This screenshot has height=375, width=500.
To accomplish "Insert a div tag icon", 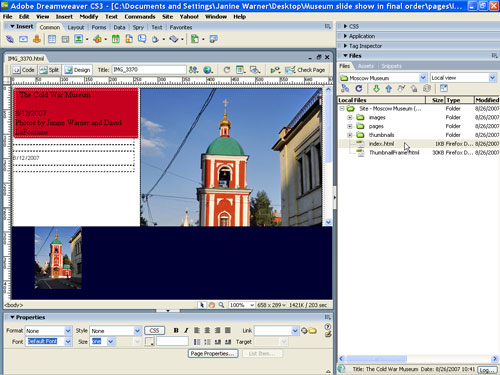I will point(65,39).
